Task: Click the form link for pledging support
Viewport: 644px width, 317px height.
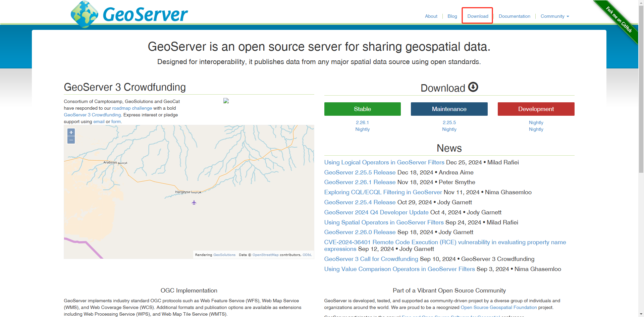Action: click(116, 121)
